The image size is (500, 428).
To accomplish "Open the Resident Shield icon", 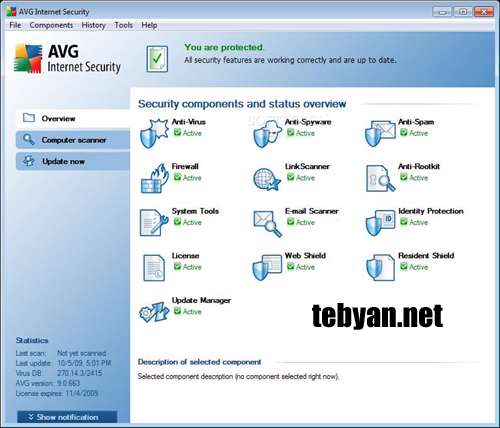I will (380, 267).
